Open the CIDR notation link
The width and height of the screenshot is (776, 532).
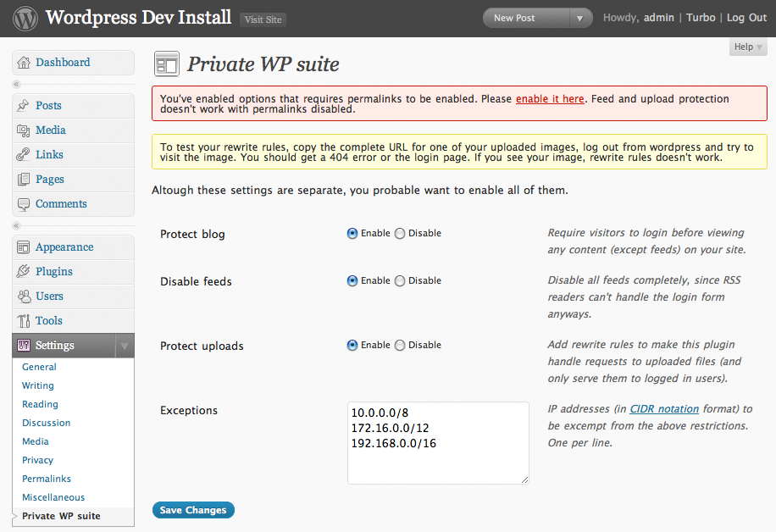(x=664, y=409)
